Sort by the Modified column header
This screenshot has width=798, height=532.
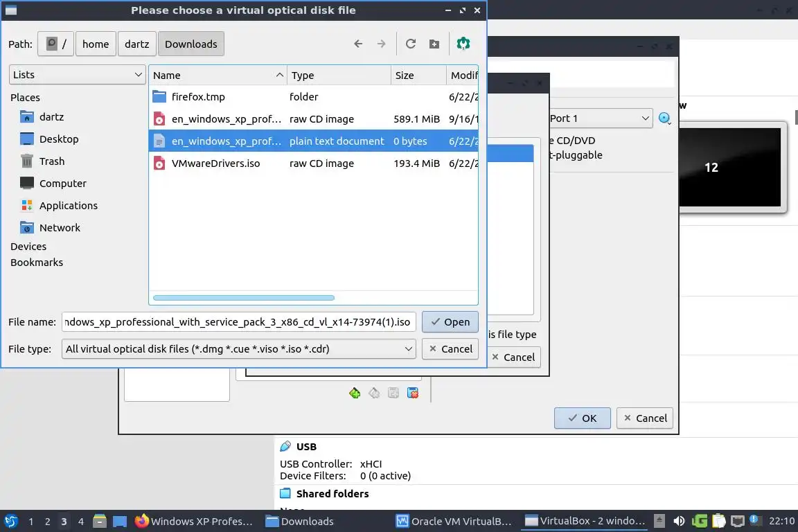(x=463, y=76)
